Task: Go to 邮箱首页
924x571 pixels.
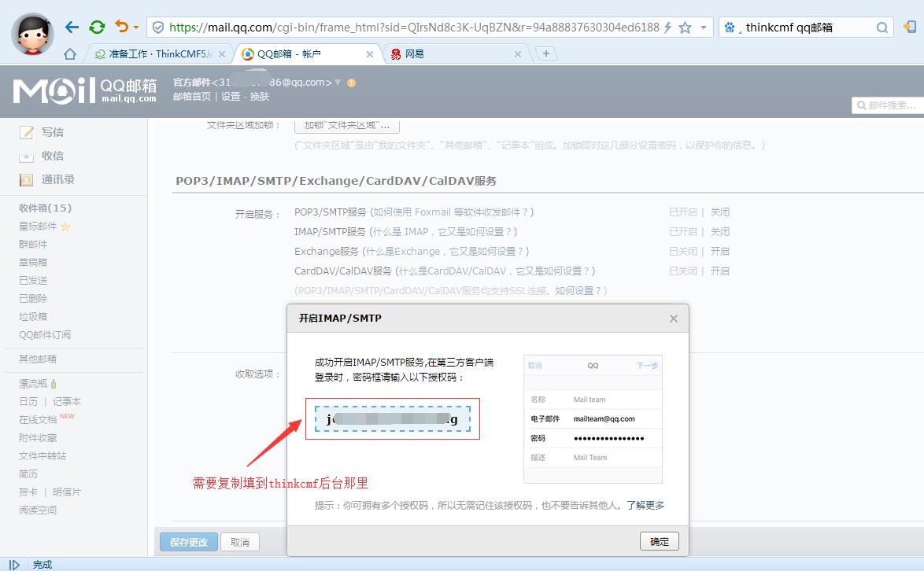Action: click(x=192, y=97)
